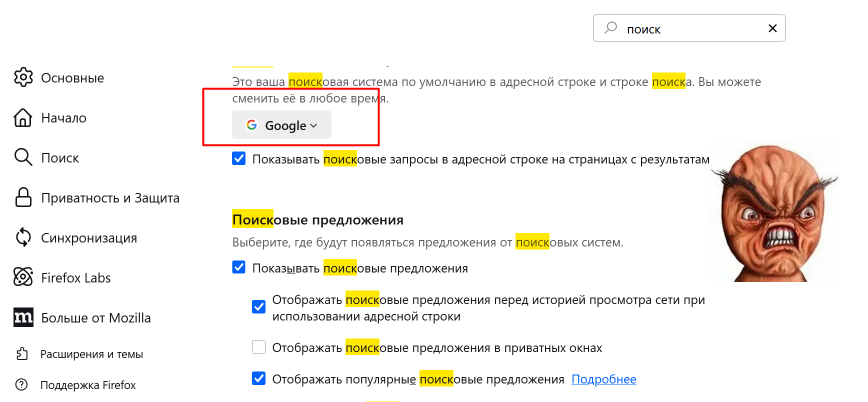The height and width of the screenshot is (402, 868).
Task: Click the sync arrows icon for Синхронизация
Action: (x=23, y=237)
